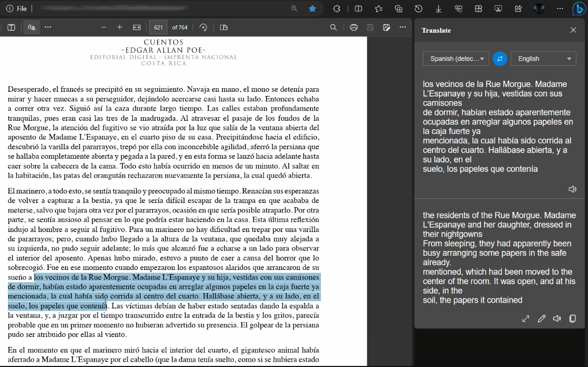Image resolution: width=588 pixels, height=367 pixels.
Task: Open the PDF toolbar overflow menu on the right
Action: (x=403, y=27)
